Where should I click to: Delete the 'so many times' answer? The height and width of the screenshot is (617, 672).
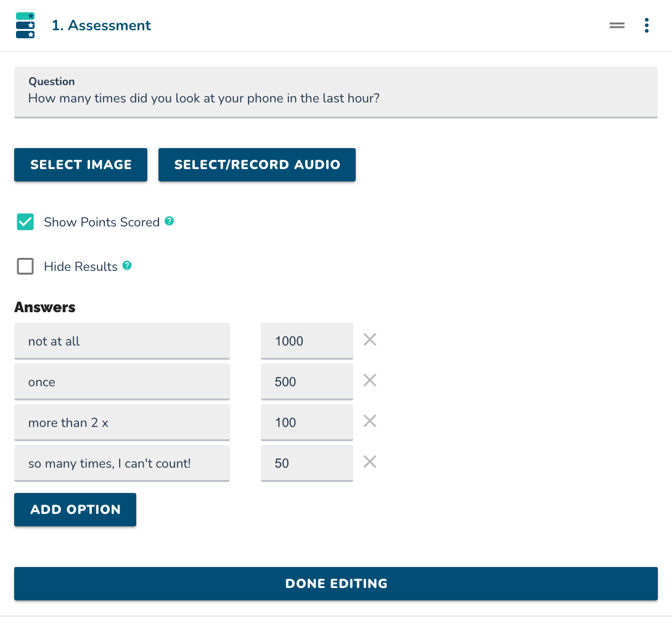370,462
